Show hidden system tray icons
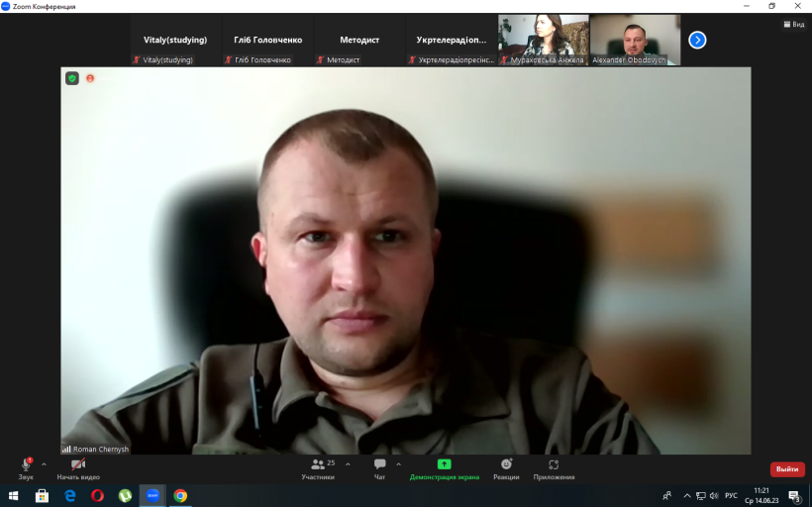Image resolution: width=812 pixels, height=507 pixels. point(687,495)
